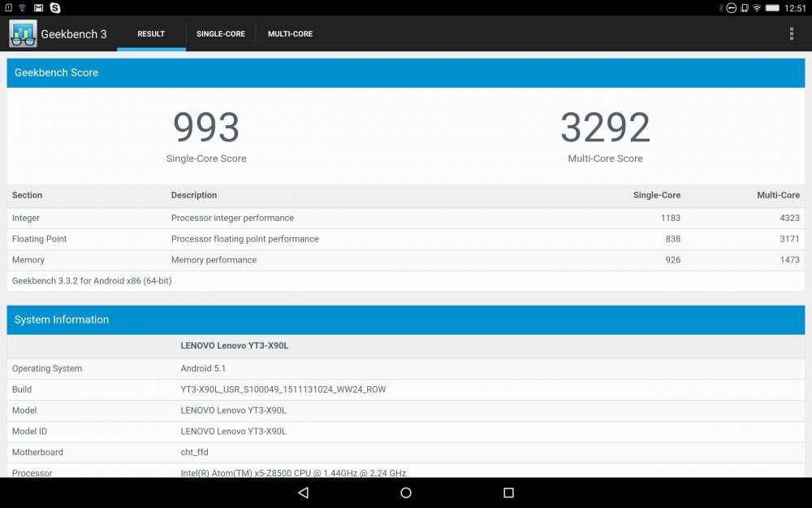
Task: Select the RESULT tab
Action: (151, 33)
